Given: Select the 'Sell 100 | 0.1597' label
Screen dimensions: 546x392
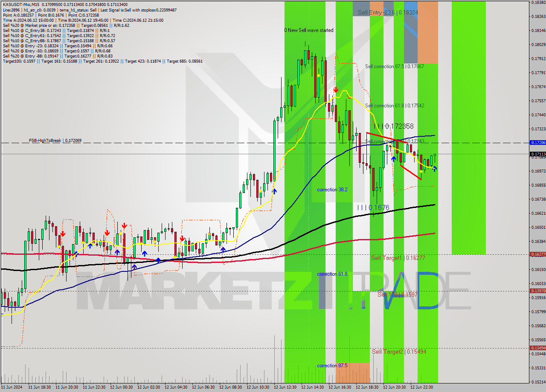Looking at the screenshot, I should click(397, 294).
